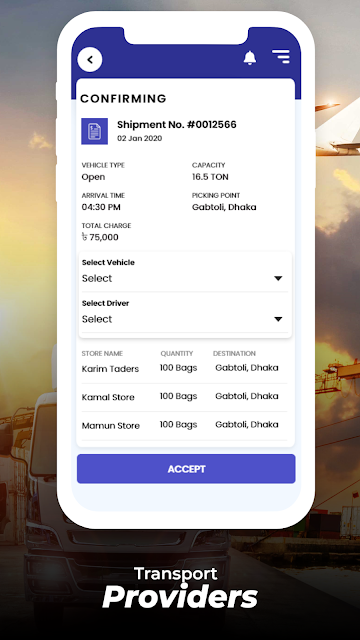This screenshot has width=360, height=640.
Task: Open the Select Driver field
Action: coord(185,315)
